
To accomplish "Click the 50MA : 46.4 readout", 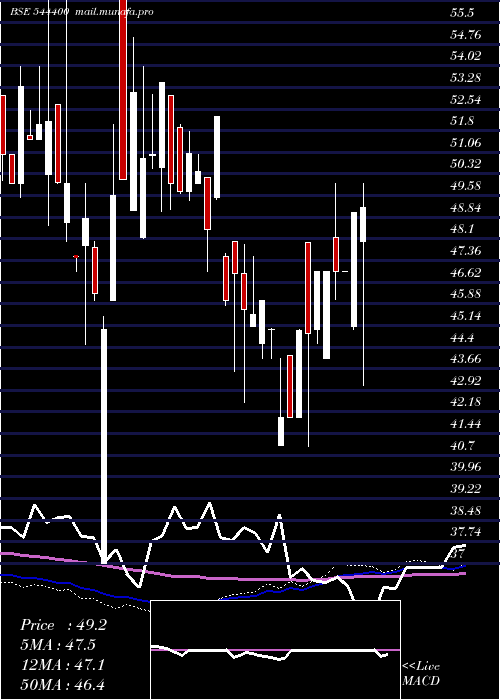I will click(62, 684).
